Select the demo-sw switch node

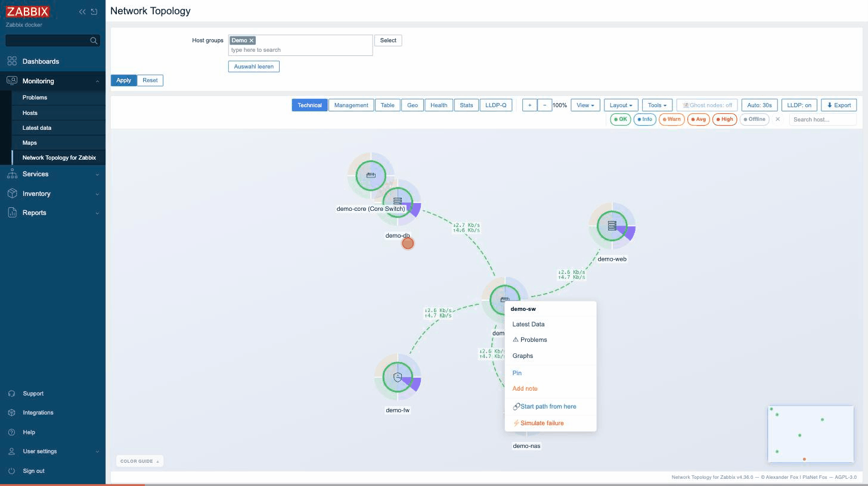504,300
